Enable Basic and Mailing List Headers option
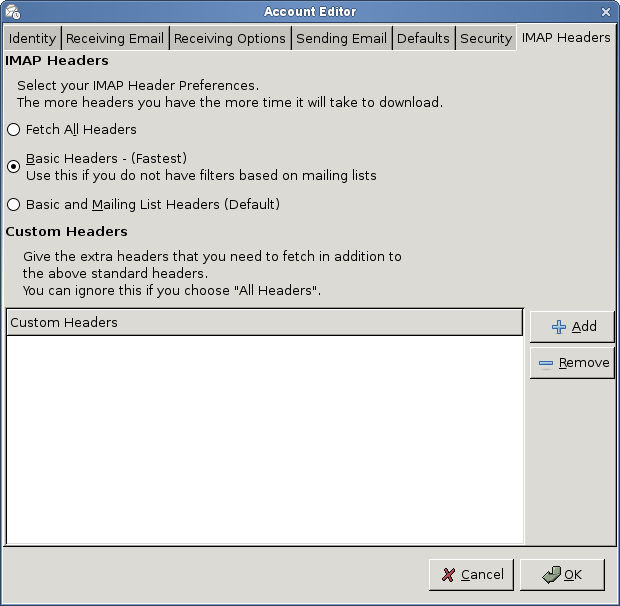This screenshot has width=620, height=606. [x=13, y=204]
